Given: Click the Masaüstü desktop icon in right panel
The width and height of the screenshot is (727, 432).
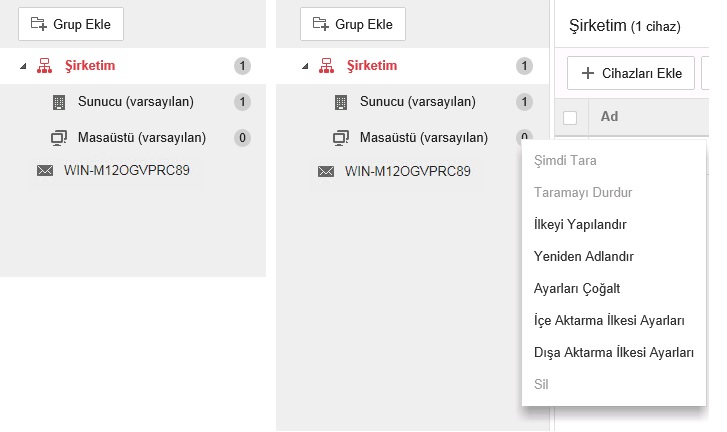Looking at the screenshot, I should point(340,137).
